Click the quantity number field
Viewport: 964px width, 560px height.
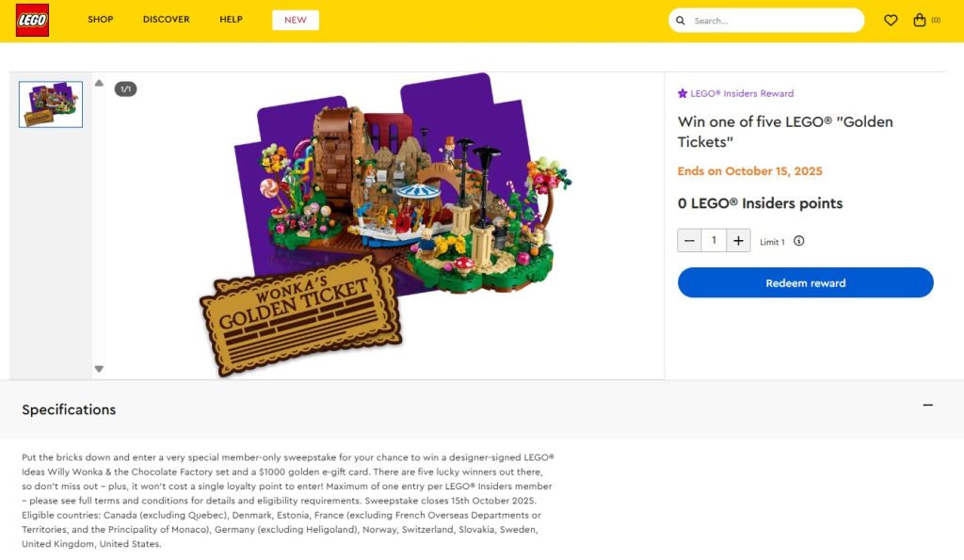(714, 241)
